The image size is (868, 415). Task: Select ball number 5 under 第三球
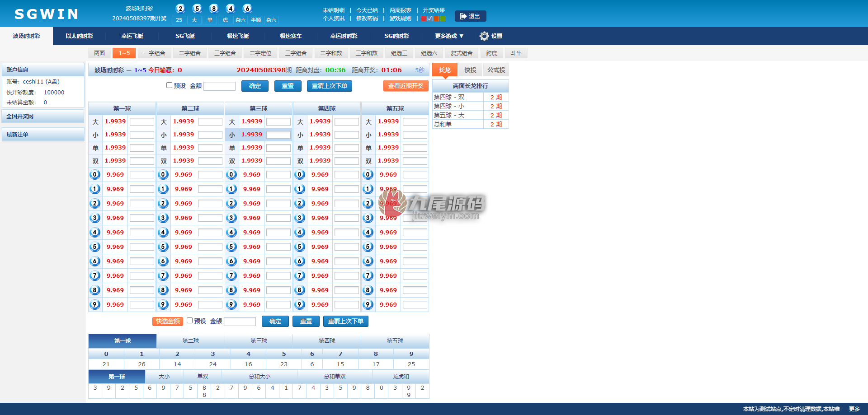(231, 247)
